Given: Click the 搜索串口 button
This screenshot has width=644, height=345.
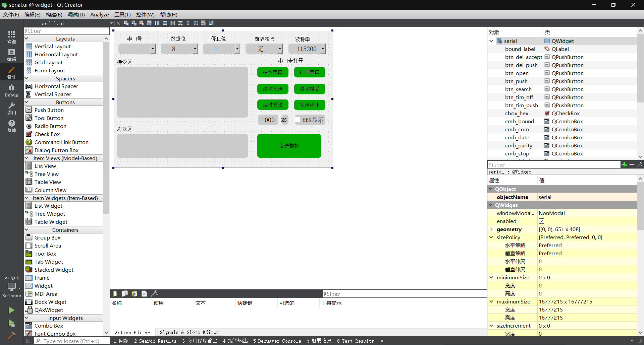Looking at the screenshot, I should point(273,72).
